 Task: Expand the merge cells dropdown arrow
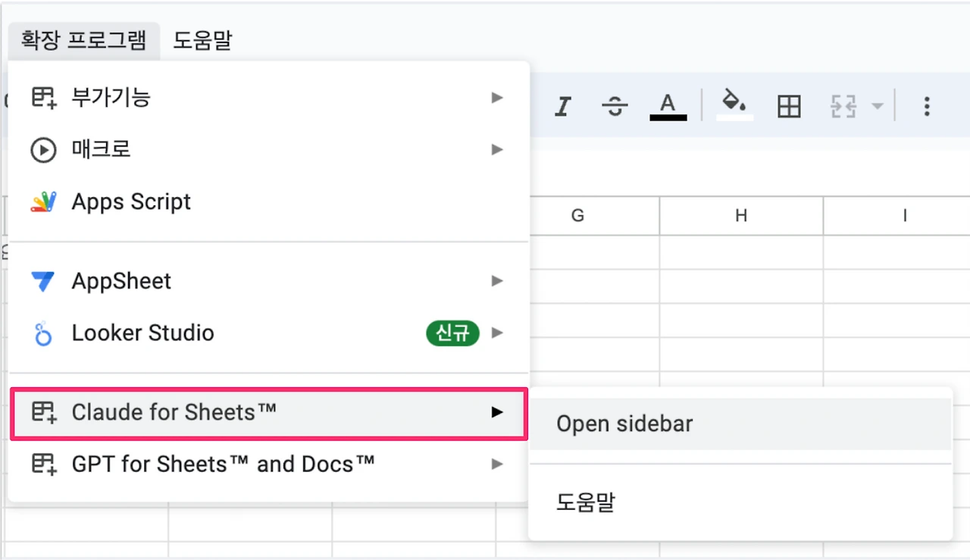(877, 107)
